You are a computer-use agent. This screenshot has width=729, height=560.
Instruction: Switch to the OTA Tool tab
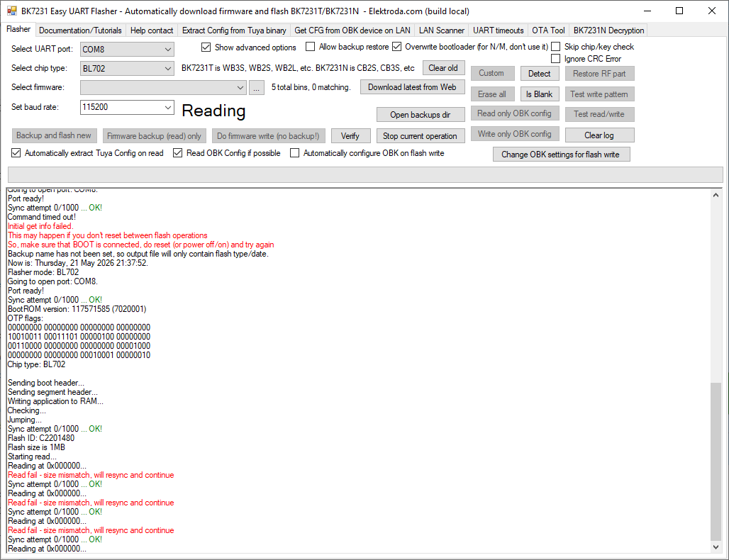coord(548,30)
